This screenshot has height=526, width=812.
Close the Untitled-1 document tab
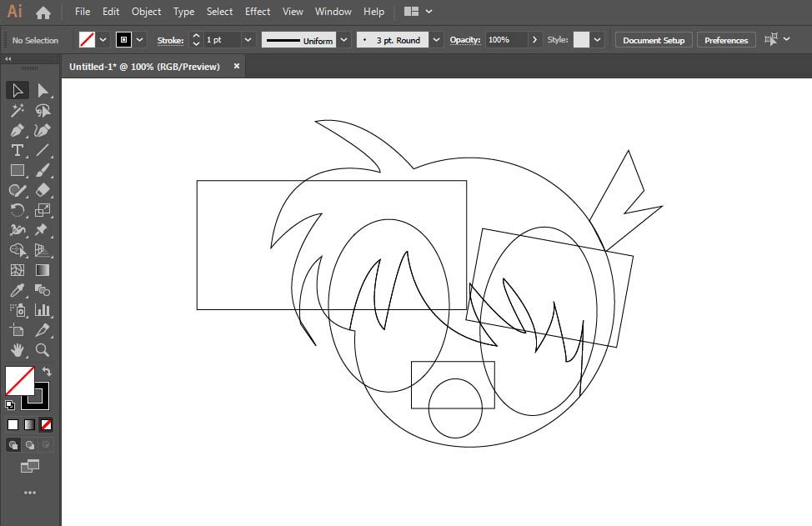[237, 66]
